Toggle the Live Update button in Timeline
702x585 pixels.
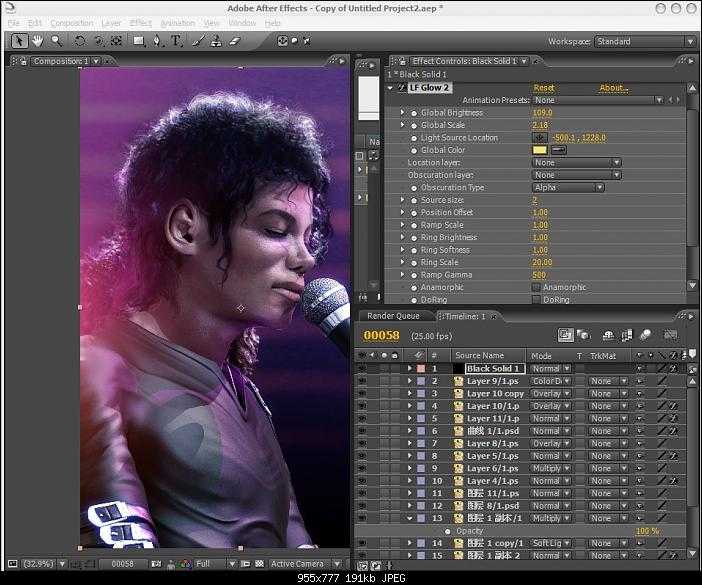(x=608, y=335)
